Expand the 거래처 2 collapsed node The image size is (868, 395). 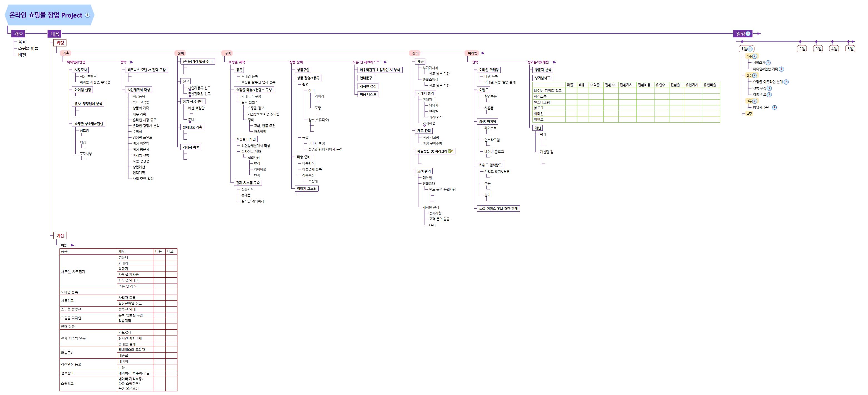[424, 125]
